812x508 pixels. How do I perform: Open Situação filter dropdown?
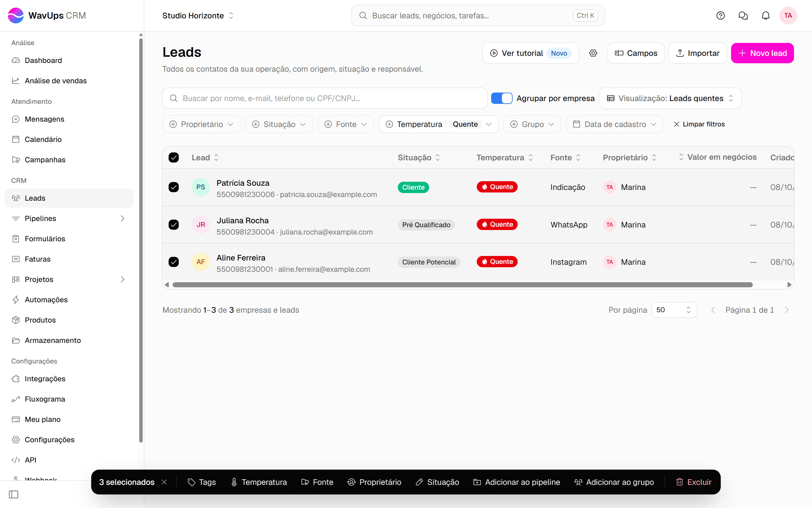coord(279,124)
